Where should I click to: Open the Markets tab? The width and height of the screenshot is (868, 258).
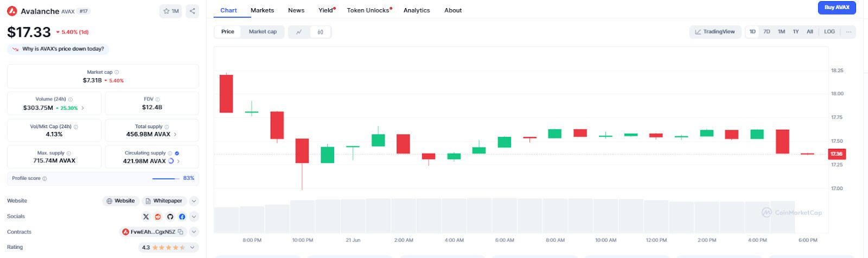[x=262, y=10]
